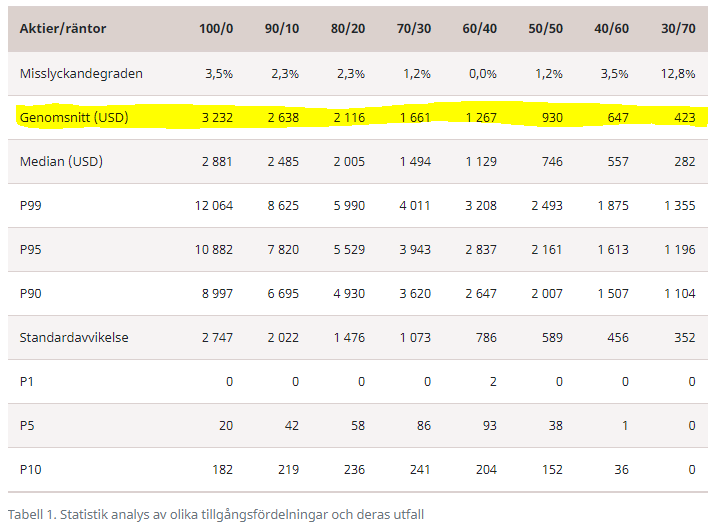Select the highlighted average value 3 232
This screenshot has width=716, height=526.
(x=216, y=118)
